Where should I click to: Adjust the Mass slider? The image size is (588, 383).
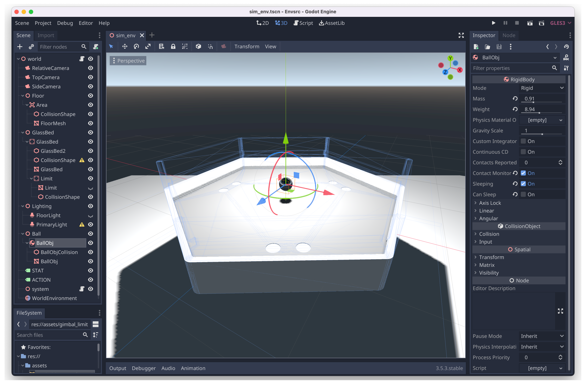pyautogui.click(x=533, y=102)
